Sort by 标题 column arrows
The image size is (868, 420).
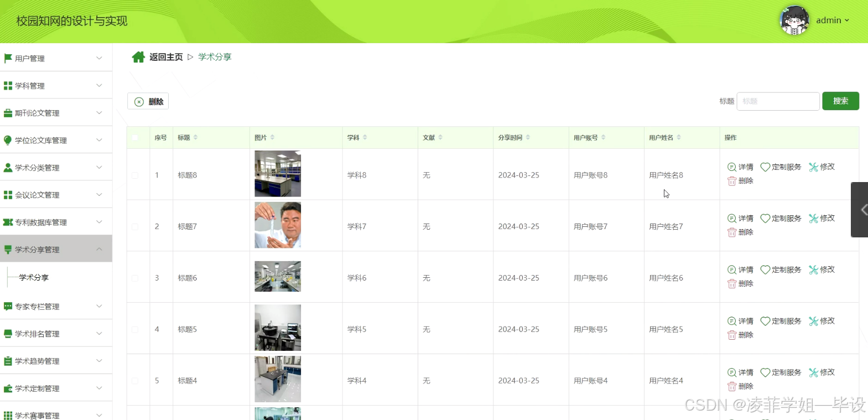195,137
